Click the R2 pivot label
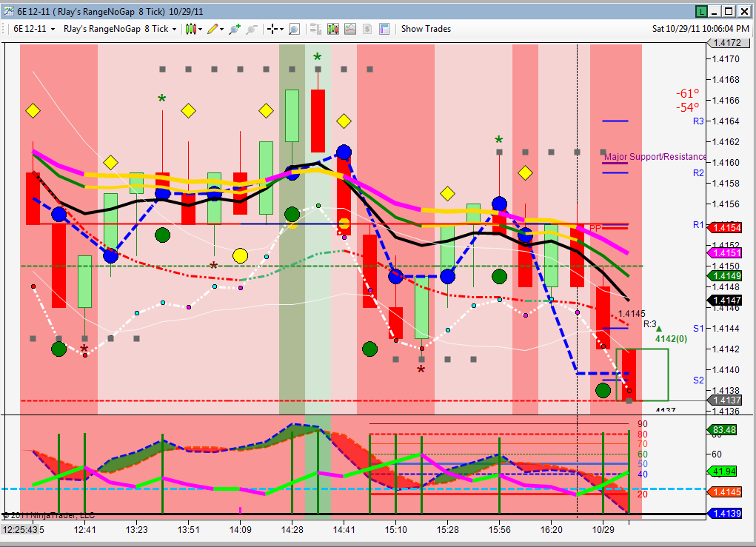Image resolution: width=756 pixels, height=547 pixels. tap(698, 173)
